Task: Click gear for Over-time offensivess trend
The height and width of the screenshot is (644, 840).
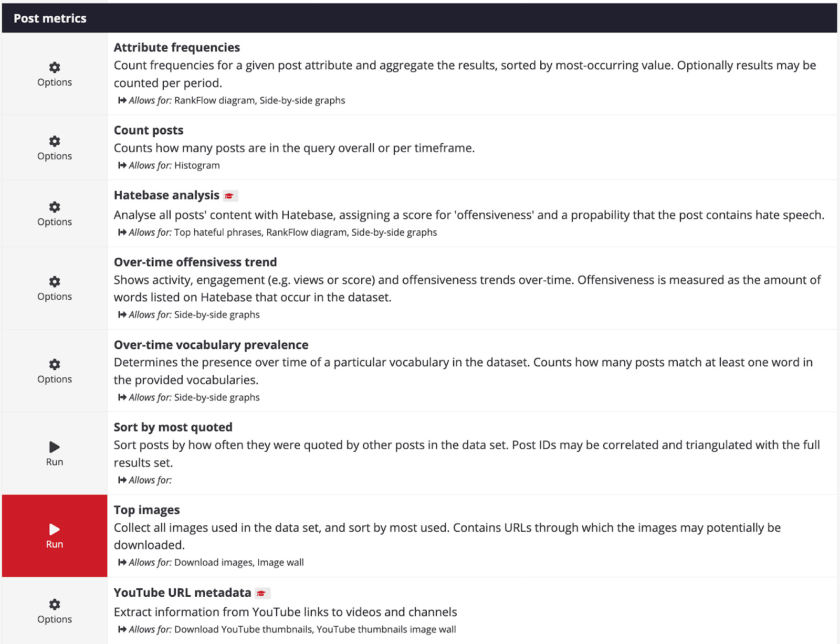Action: pyautogui.click(x=55, y=281)
